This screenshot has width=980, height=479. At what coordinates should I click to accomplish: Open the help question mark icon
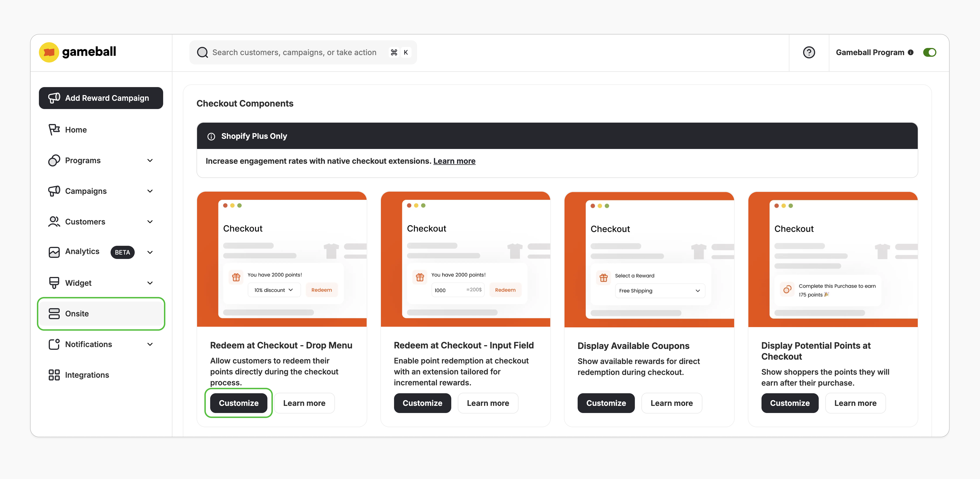click(x=809, y=52)
